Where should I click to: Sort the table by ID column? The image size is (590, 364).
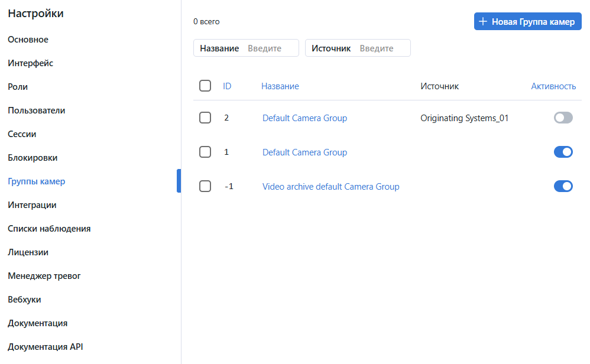227,86
